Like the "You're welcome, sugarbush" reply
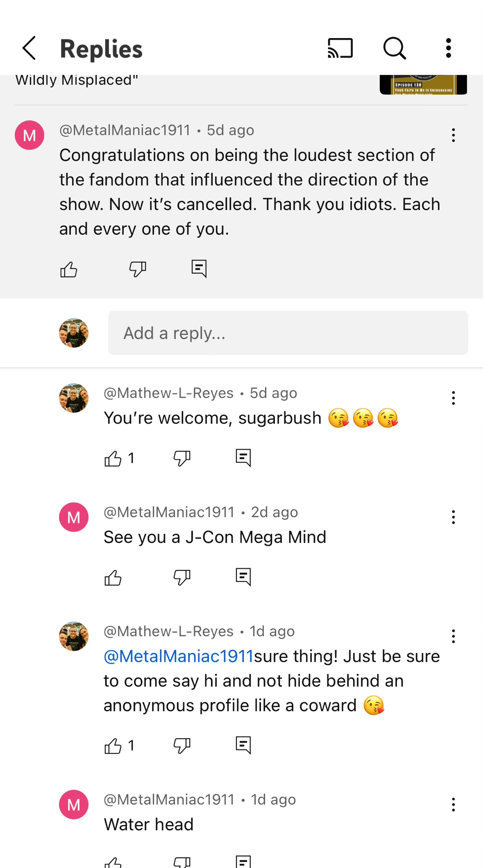The width and height of the screenshot is (483, 868). pos(113,458)
